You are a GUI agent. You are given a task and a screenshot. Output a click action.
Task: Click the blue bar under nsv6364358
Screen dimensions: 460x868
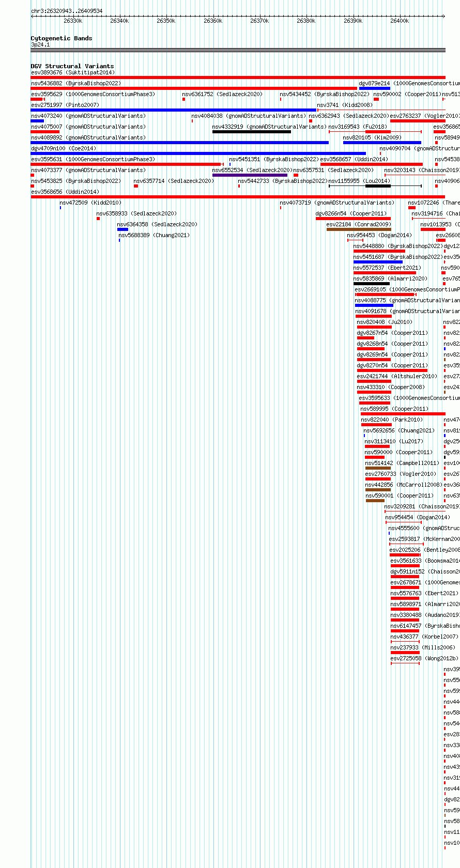(123, 229)
